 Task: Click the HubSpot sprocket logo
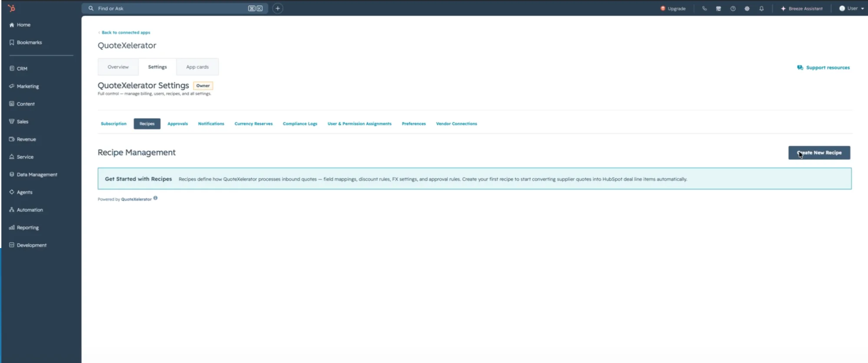coord(12,8)
